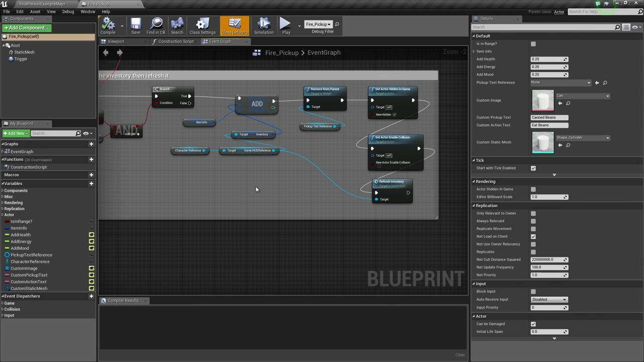The height and width of the screenshot is (362, 644).
Task: Expand the Item Info property
Action: [474, 51]
